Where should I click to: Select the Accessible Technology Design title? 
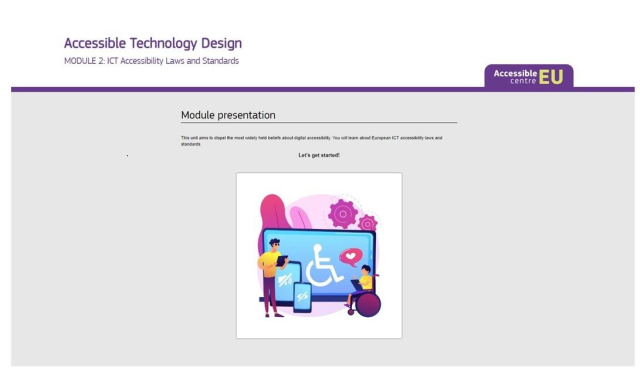point(153,43)
